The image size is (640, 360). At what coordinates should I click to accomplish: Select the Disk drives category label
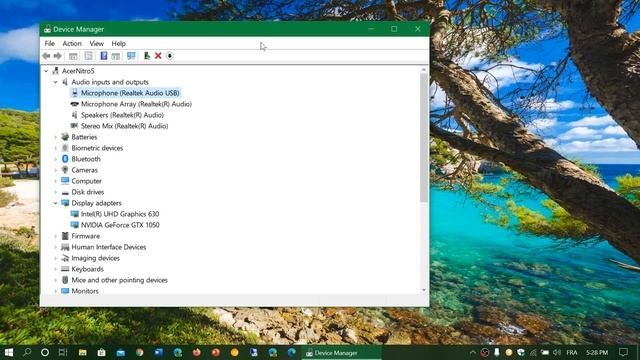point(88,192)
